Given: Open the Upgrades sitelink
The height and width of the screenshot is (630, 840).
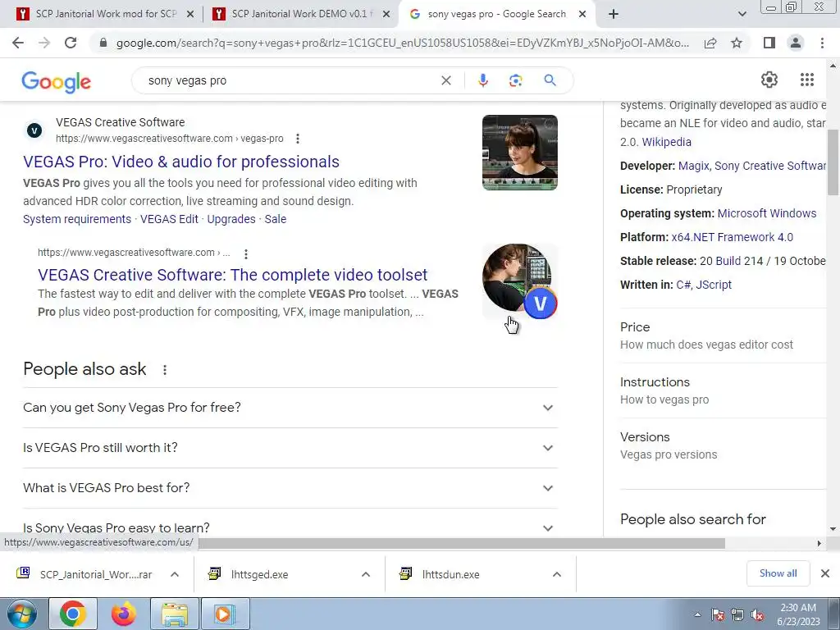Looking at the screenshot, I should (231, 219).
